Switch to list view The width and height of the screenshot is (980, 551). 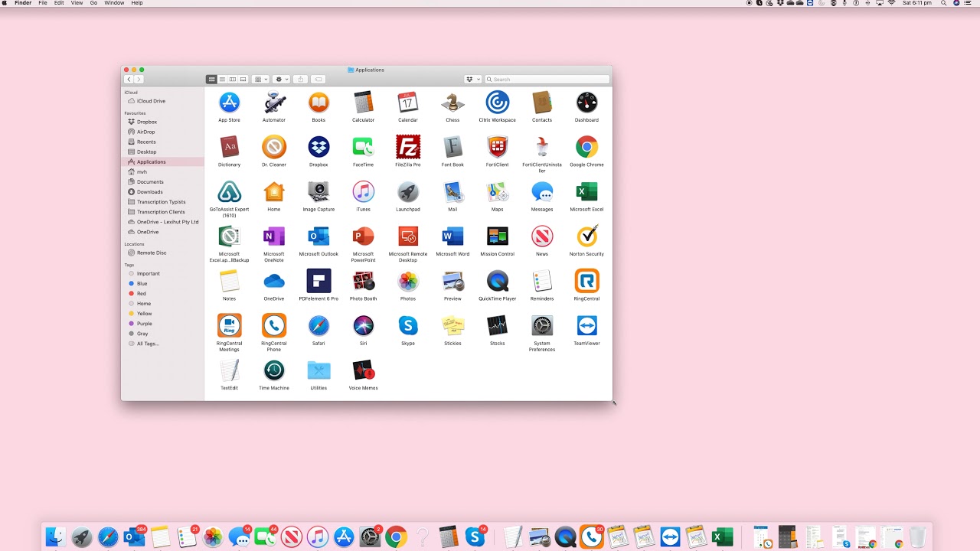[x=222, y=80]
